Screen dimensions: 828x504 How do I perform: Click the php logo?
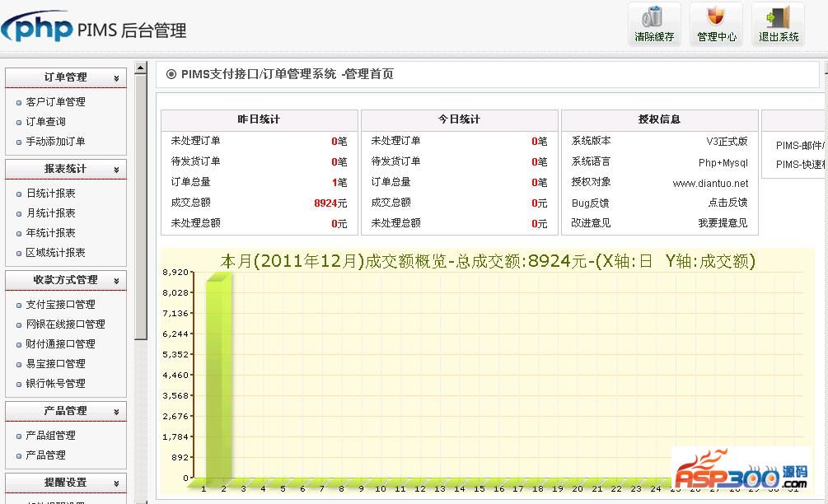coord(37,27)
